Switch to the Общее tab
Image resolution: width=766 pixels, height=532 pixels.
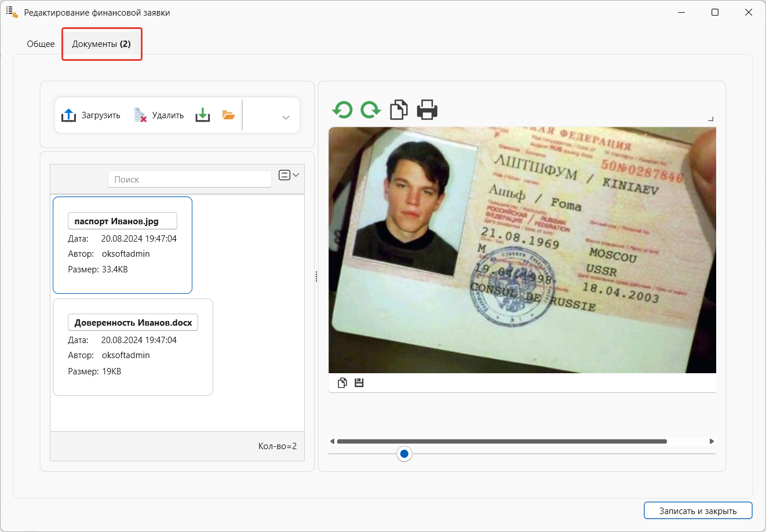pyautogui.click(x=41, y=43)
